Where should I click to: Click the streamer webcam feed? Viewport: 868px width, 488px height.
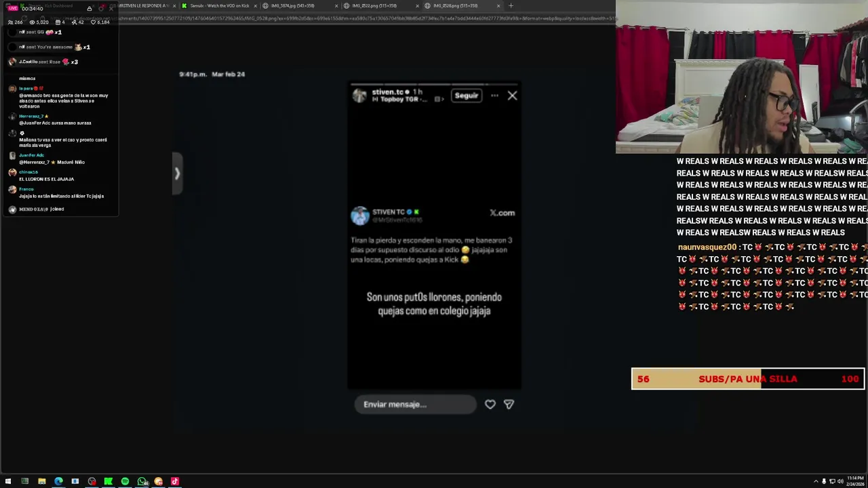742,77
